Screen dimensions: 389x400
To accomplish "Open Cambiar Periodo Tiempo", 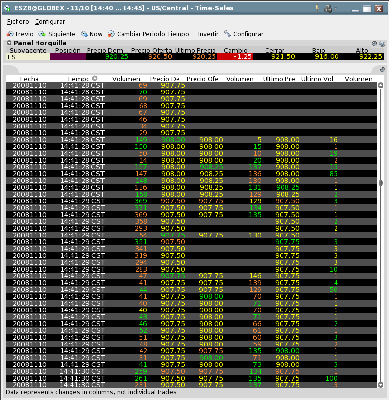I will 149,34.
